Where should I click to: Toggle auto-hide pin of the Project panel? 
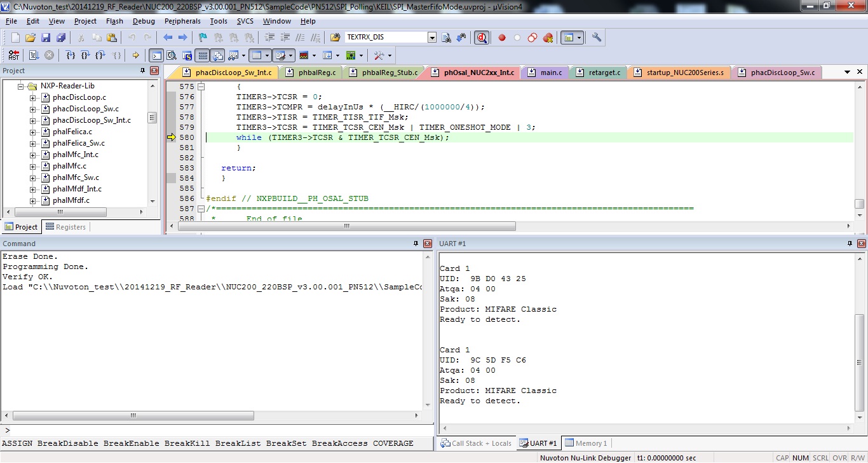click(x=143, y=71)
